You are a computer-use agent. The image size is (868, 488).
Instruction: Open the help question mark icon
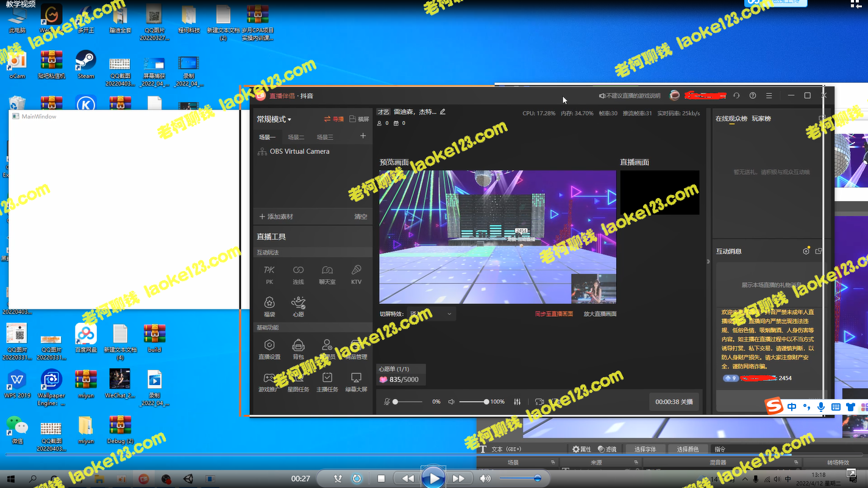coord(753,96)
